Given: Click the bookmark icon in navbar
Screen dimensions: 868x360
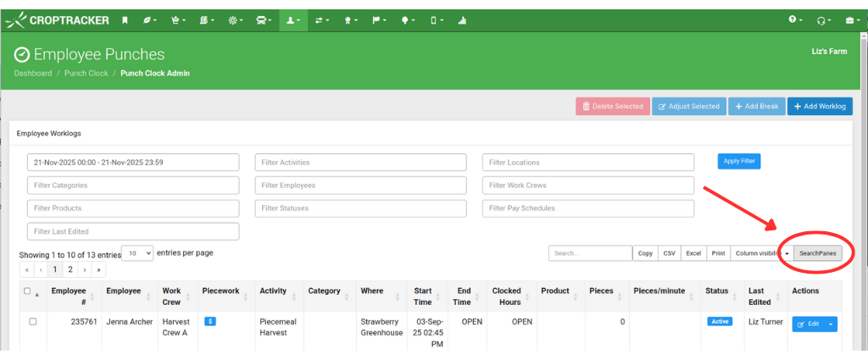Looking at the screenshot, I should click(x=125, y=19).
